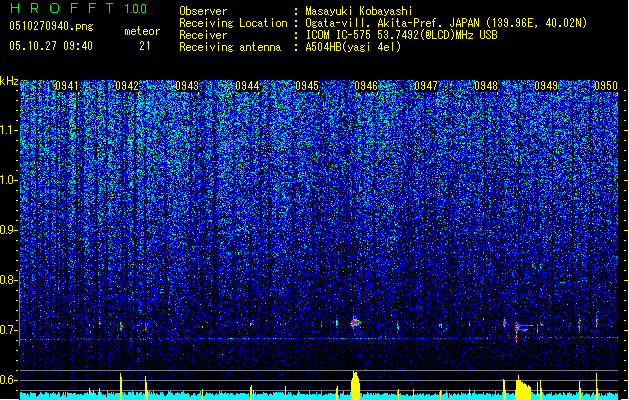Click the 0945 time marker
The height and width of the screenshot is (400, 629).
tap(307, 86)
